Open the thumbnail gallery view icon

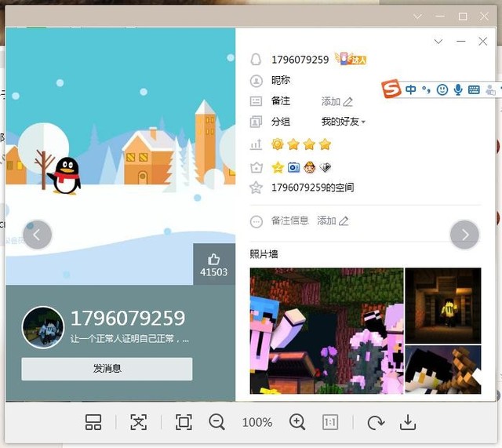(x=93, y=423)
